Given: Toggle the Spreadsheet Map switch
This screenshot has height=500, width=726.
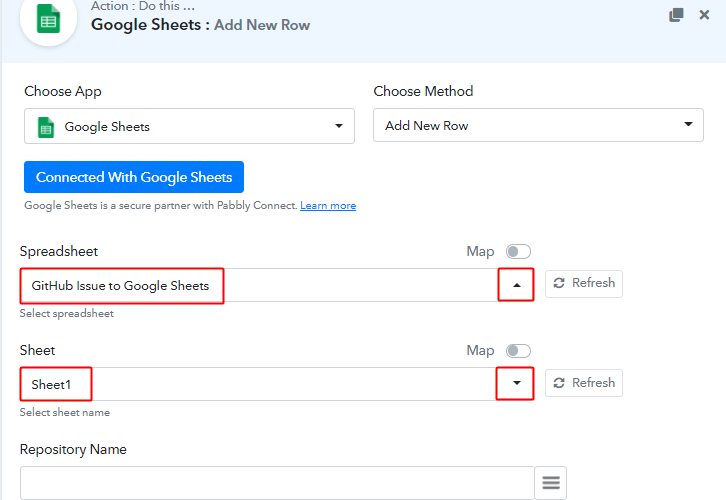Looking at the screenshot, I should (x=518, y=251).
